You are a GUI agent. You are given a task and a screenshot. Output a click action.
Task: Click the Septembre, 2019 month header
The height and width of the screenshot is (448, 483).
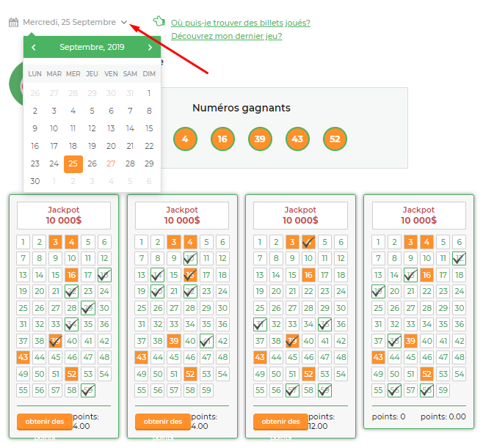92,47
